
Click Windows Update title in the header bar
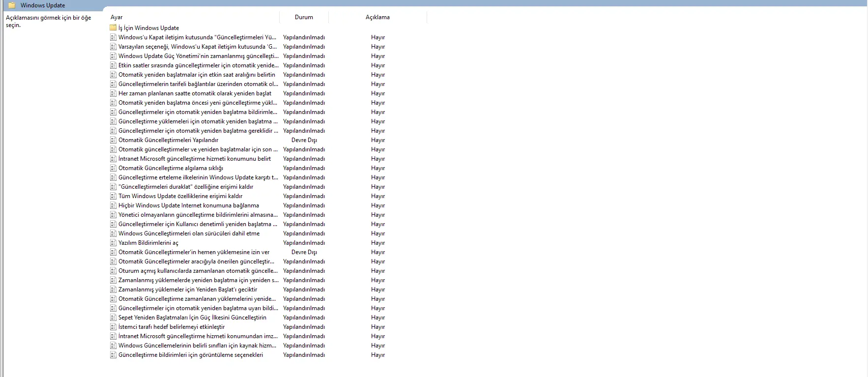(43, 5)
